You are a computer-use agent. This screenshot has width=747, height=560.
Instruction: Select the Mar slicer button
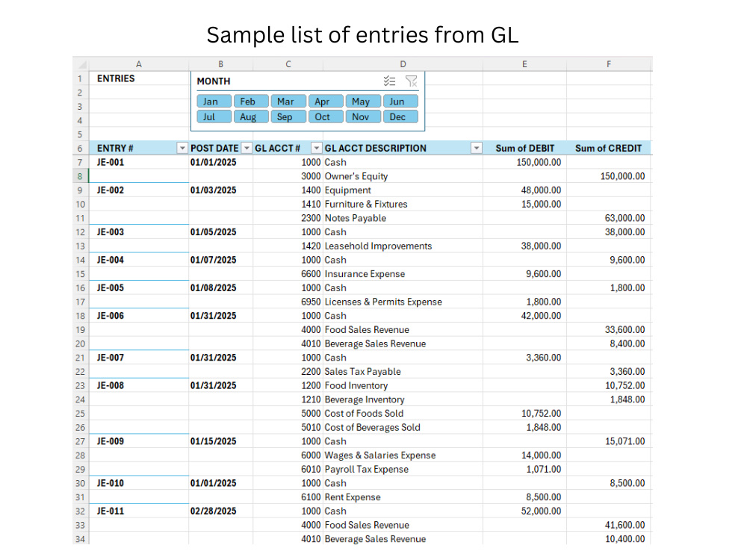tap(288, 102)
